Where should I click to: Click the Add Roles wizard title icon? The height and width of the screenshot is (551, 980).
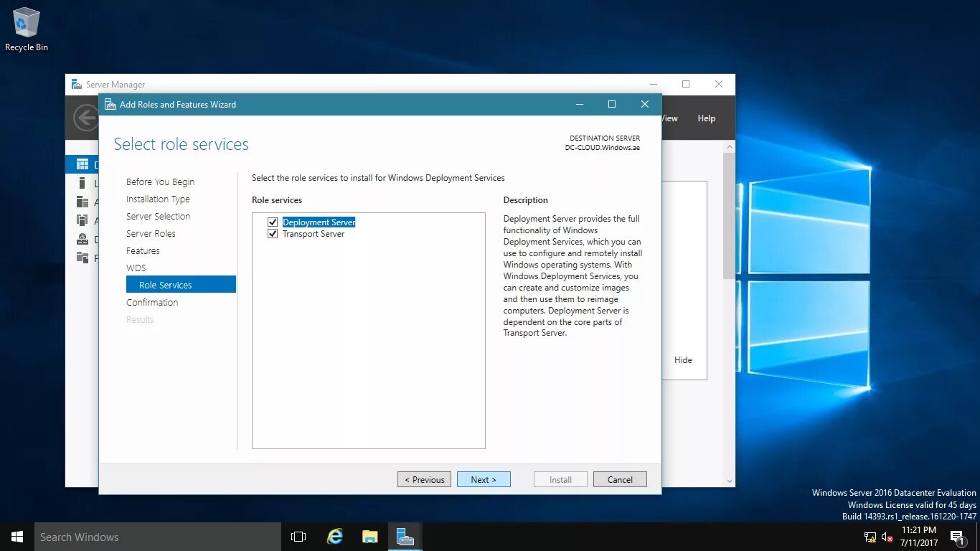(x=110, y=104)
